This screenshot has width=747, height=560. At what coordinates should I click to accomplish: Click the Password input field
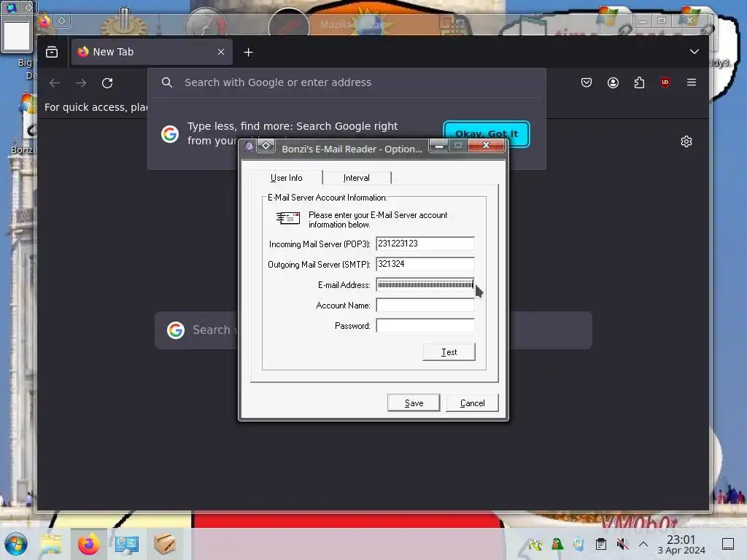425,325
